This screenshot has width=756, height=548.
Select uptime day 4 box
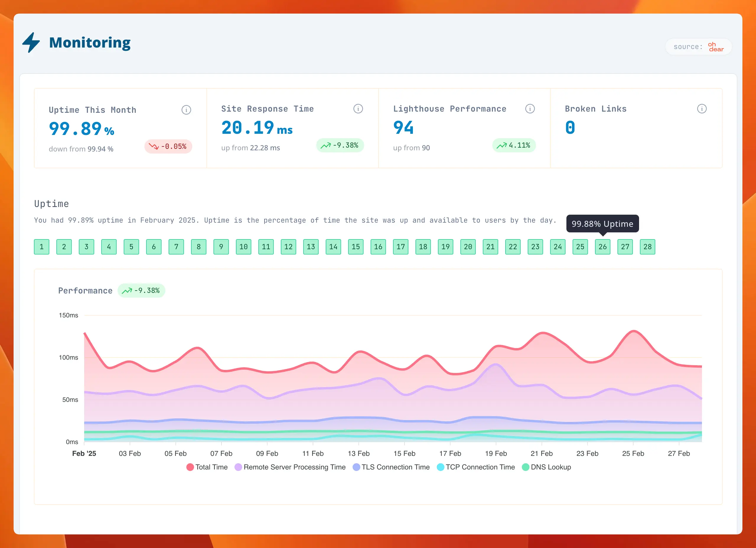pos(109,247)
